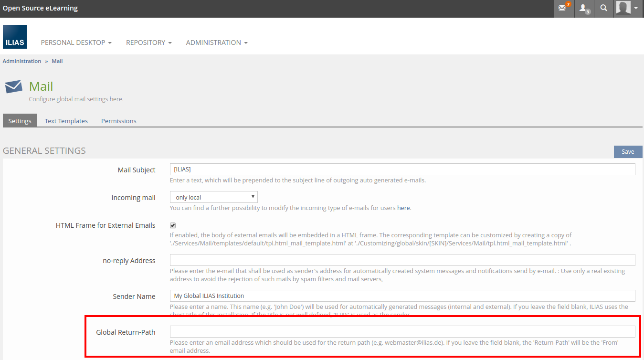Click into the Mail Subject field
644x360 pixels.
[x=402, y=169]
